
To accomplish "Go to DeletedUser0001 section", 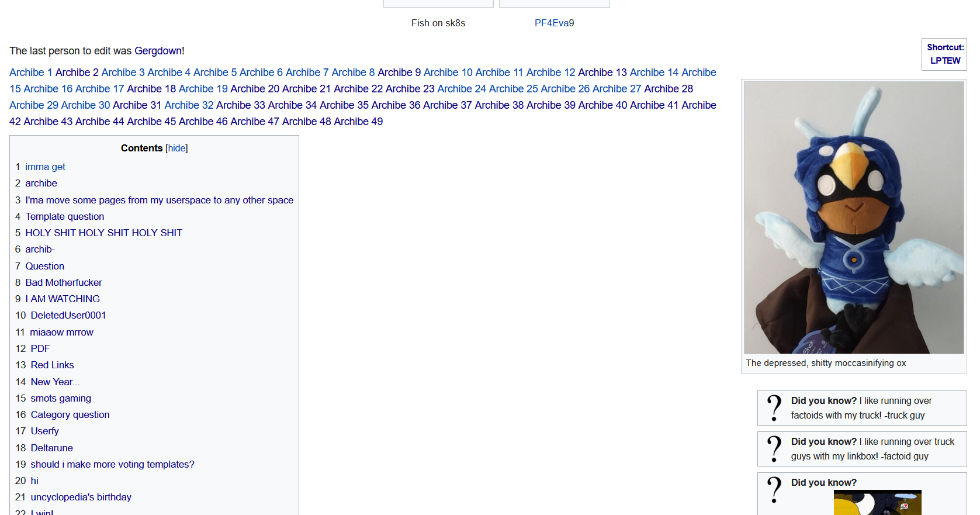I will [68, 315].
